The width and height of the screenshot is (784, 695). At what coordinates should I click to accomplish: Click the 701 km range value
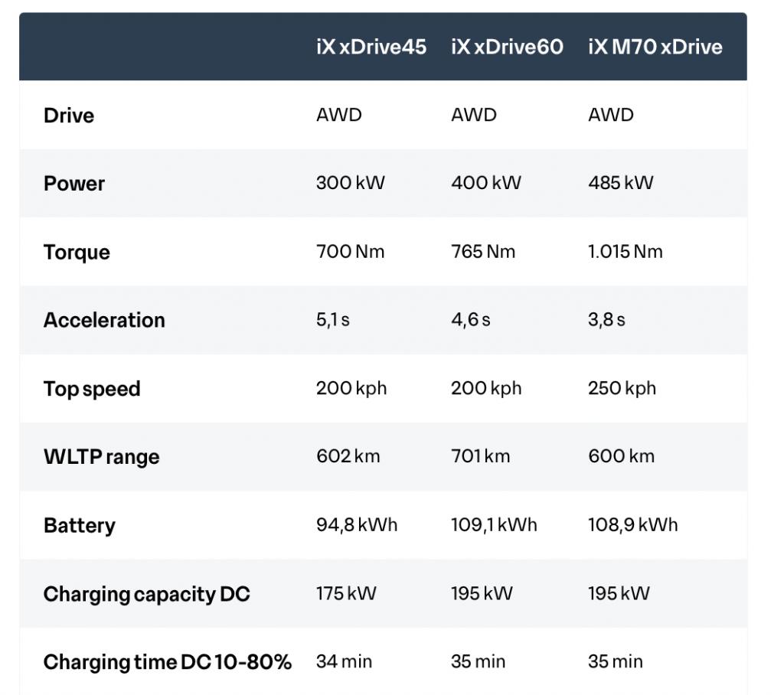coord(481,456)
